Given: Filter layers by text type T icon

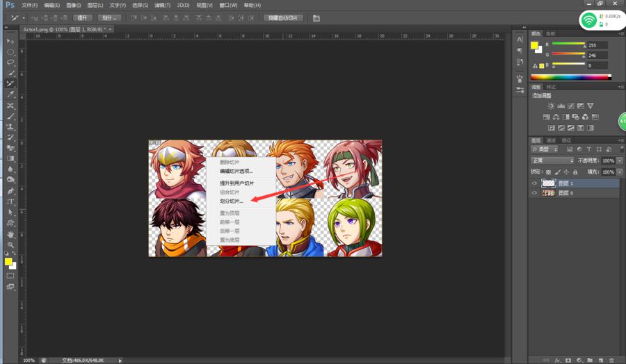Looking at the screenshot, I should (x=589, y=149).
